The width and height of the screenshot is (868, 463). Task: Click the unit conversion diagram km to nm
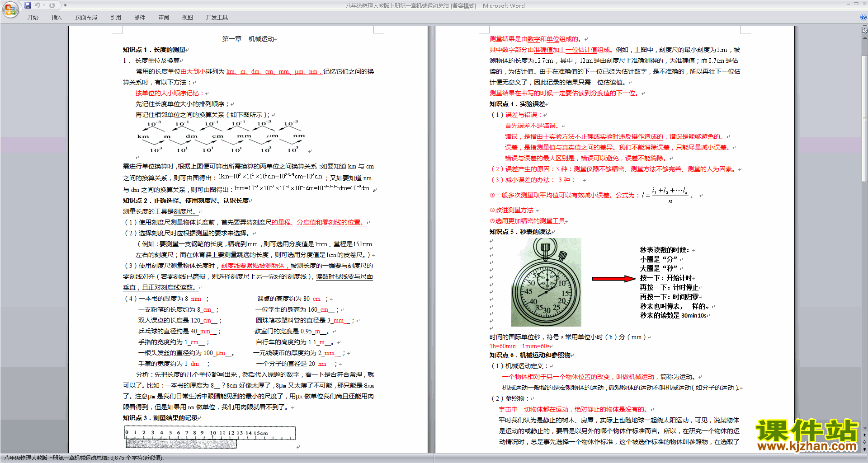pos(222,136)
